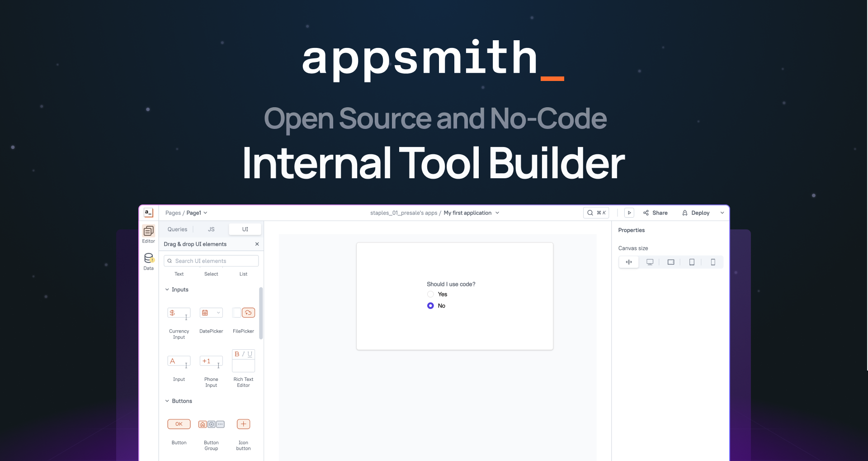
Task: Select the Editor icon in the sidebar
Action: tap(148, 232)
